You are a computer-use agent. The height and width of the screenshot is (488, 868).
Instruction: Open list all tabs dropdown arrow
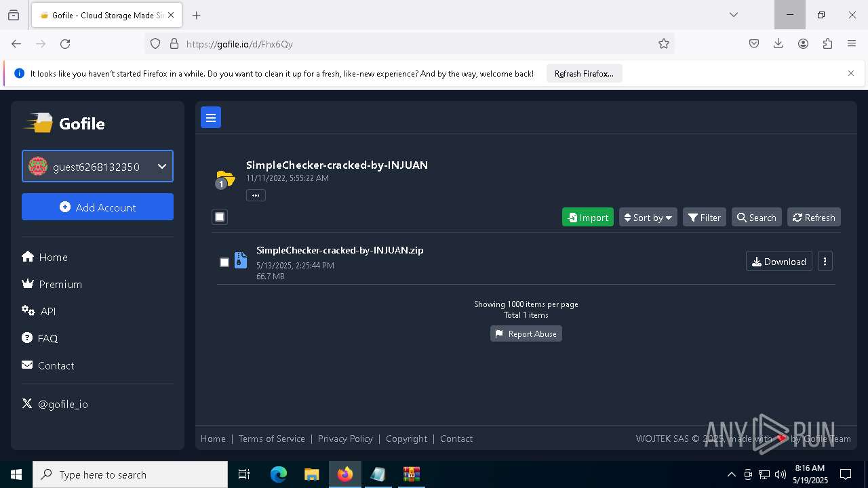pos(733,15)
